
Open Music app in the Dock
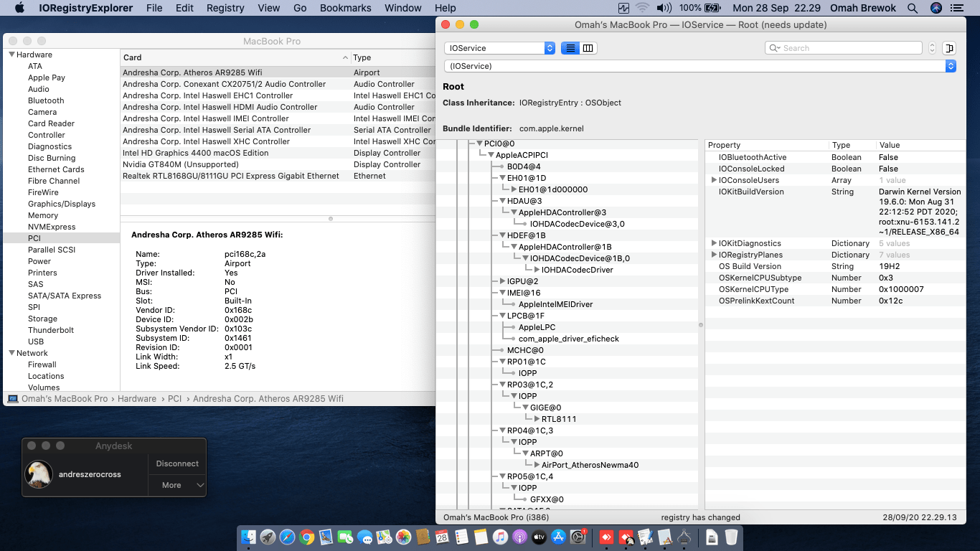501,537
